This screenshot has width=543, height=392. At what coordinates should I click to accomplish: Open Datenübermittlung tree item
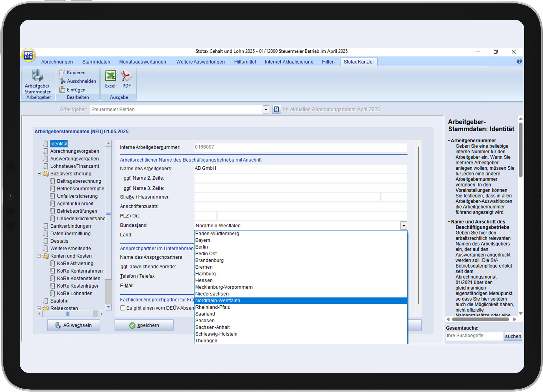70,233
